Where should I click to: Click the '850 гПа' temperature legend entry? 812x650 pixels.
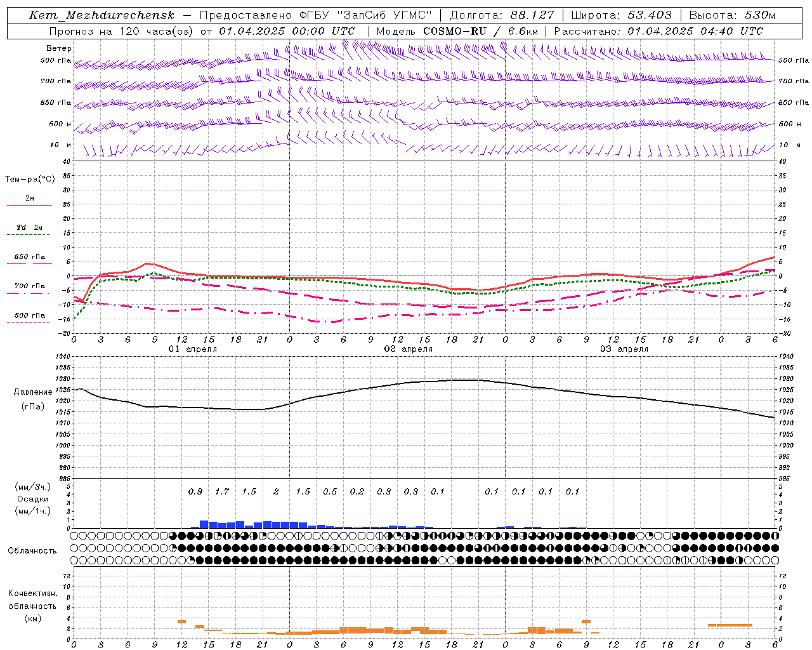tap(30, 257)
